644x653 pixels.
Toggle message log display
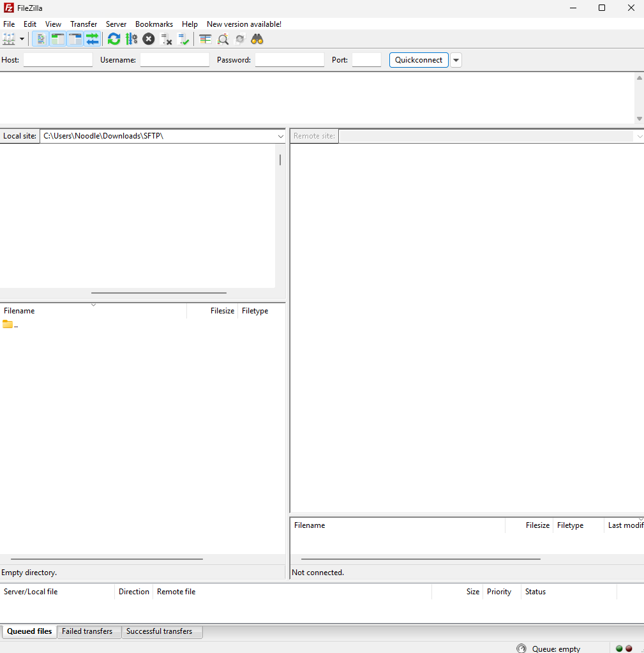coord(40,39)
